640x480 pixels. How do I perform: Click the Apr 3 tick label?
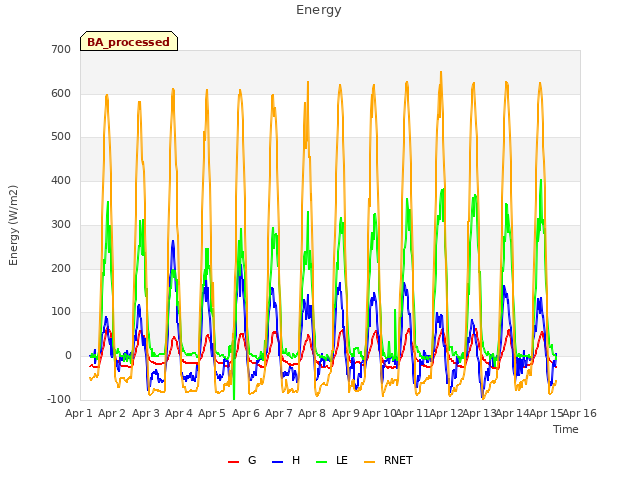click(146, 413)
